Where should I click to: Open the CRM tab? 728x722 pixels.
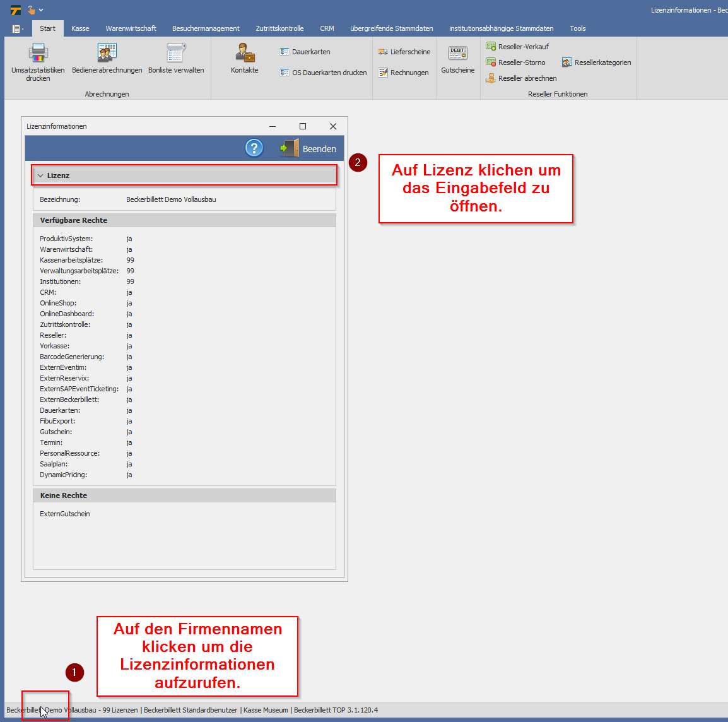point(327,28)
